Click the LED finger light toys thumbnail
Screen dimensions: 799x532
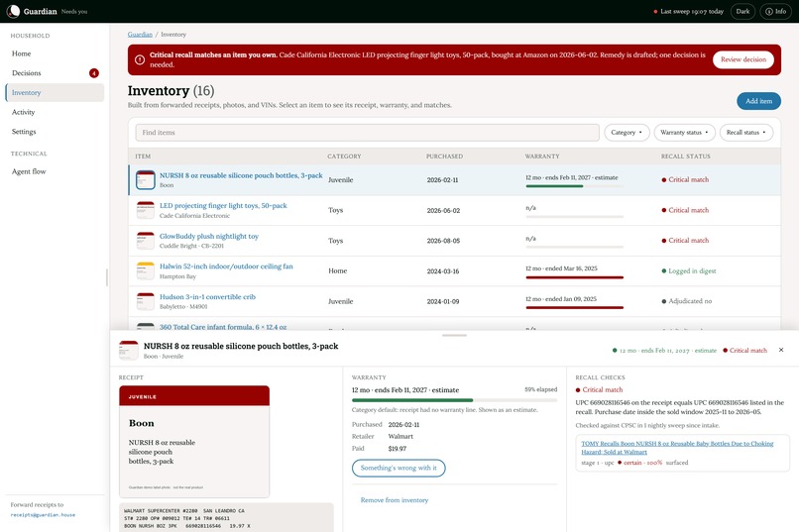point(145,210)
